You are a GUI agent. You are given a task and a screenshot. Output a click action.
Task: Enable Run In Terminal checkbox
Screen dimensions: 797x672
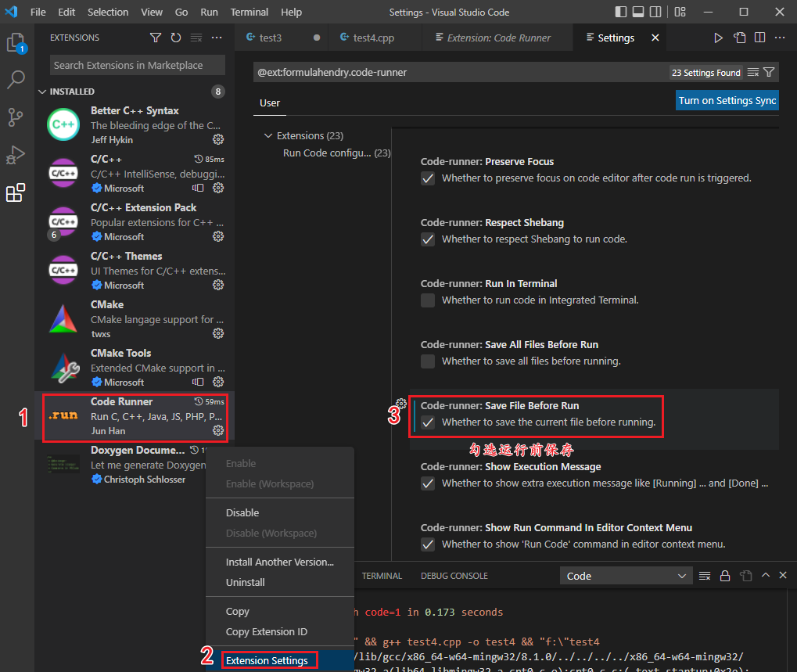tap(428, 300)
